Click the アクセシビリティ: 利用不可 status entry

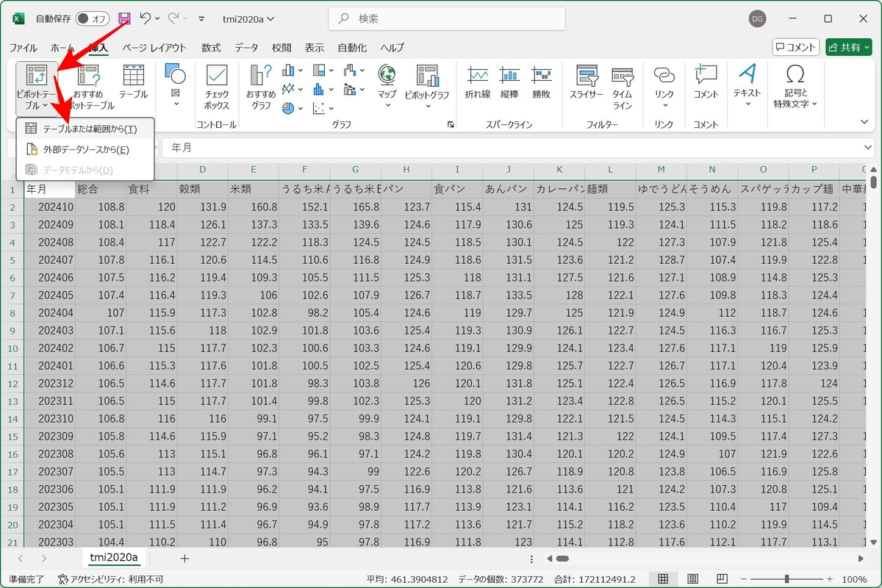(x=110, y=579)
